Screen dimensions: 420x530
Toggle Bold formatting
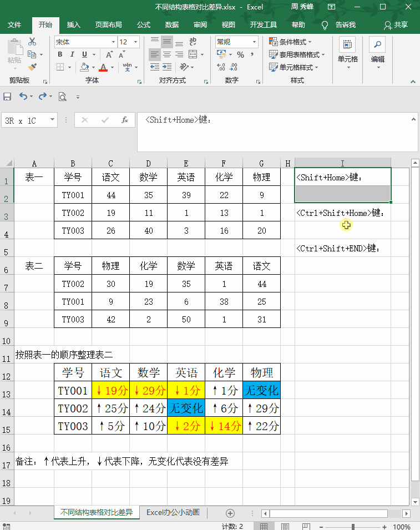(x=60, y=54)
